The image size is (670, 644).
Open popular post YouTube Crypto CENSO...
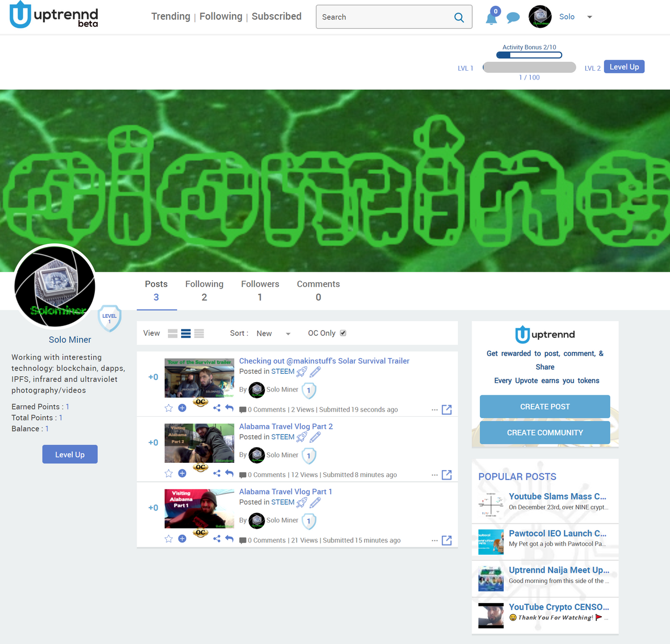click(559, 607)
